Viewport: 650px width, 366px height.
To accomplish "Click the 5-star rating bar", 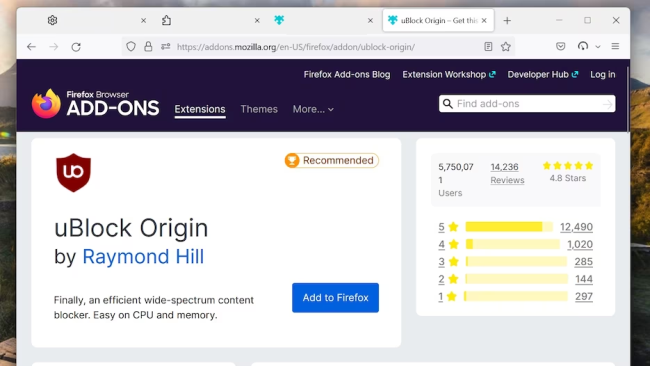I will click(509, 227).
